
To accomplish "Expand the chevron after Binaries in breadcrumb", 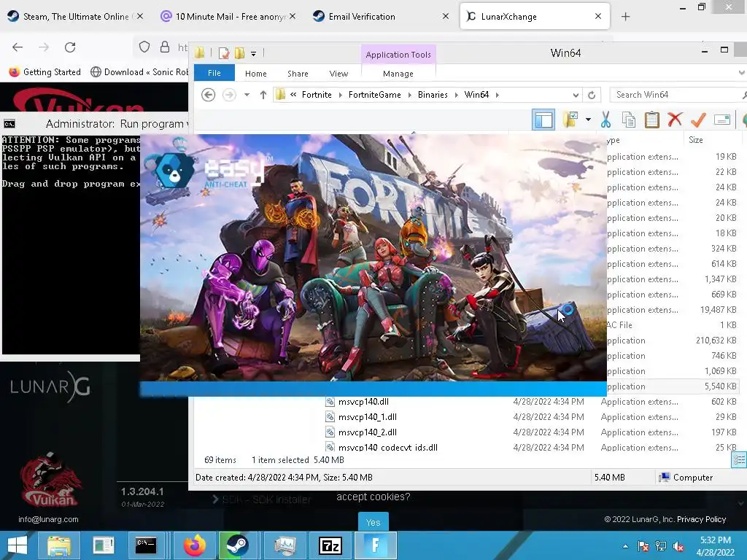I will pos(457,95).
